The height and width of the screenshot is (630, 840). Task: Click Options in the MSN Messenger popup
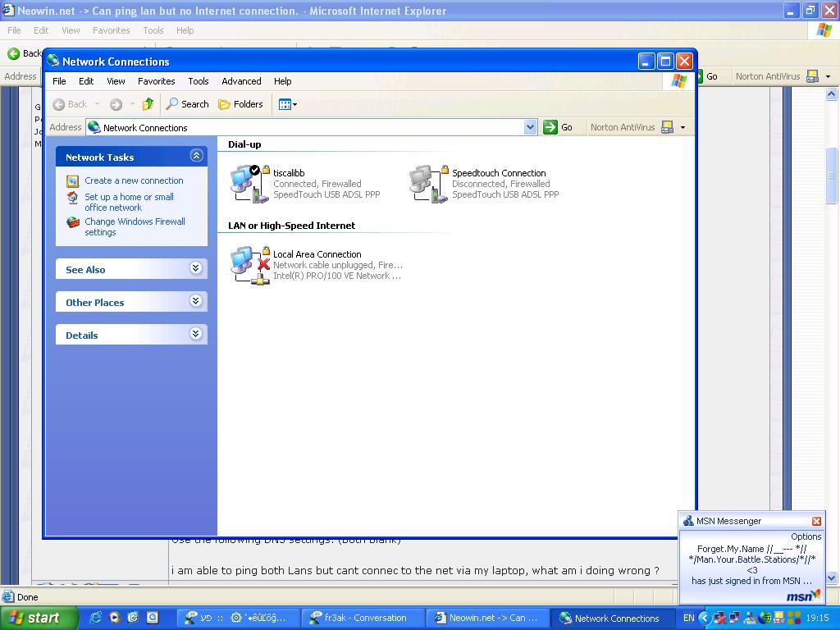tap(806, 536)
